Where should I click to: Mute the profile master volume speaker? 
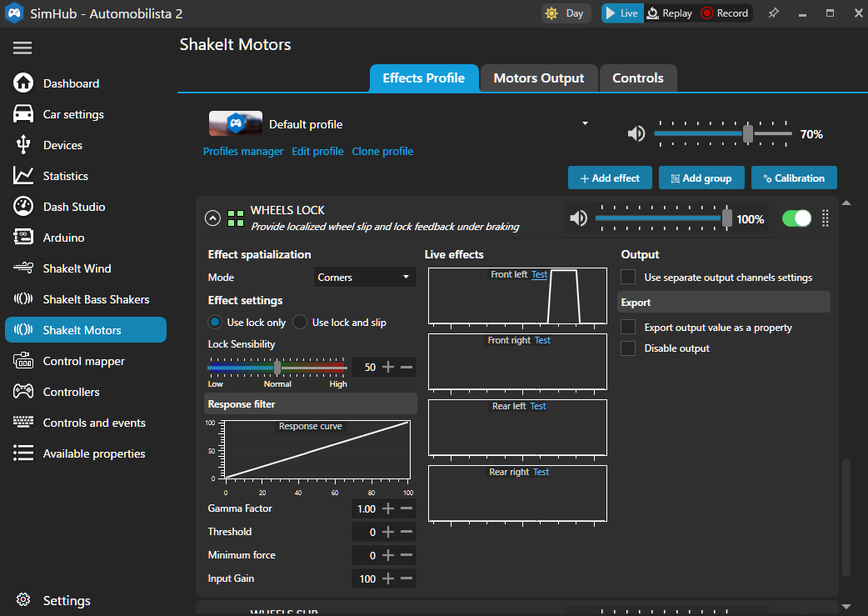[x=636, y=133]
